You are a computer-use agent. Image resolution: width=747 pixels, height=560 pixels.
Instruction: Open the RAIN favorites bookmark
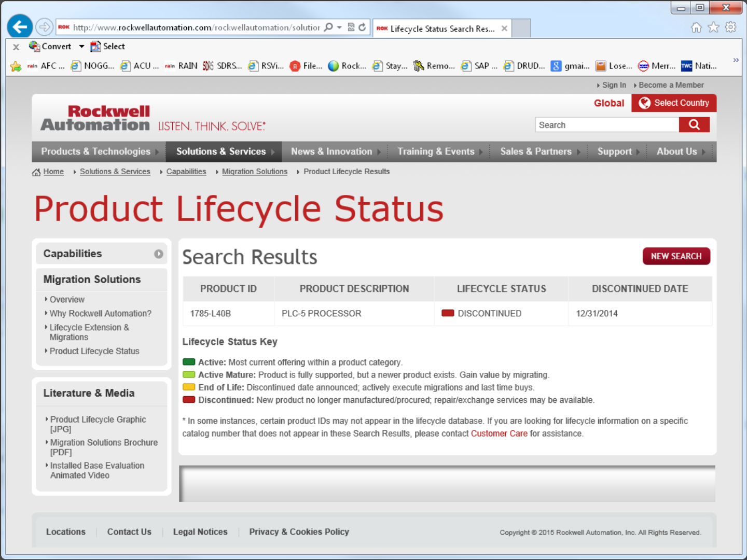click(181, 66)
